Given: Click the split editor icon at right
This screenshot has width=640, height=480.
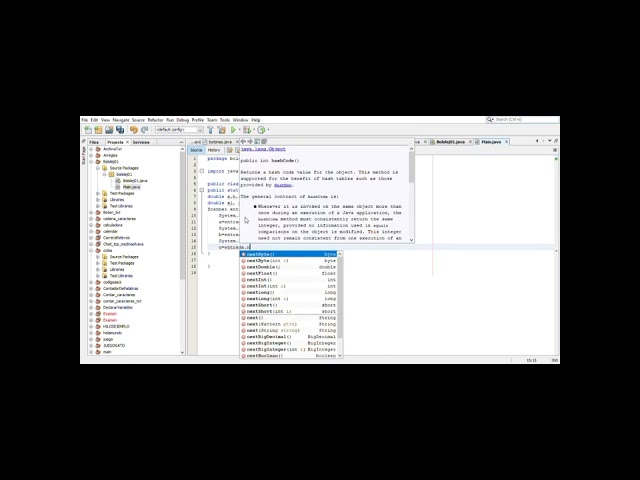Looking at the screenshot, I should pos(555,150).
